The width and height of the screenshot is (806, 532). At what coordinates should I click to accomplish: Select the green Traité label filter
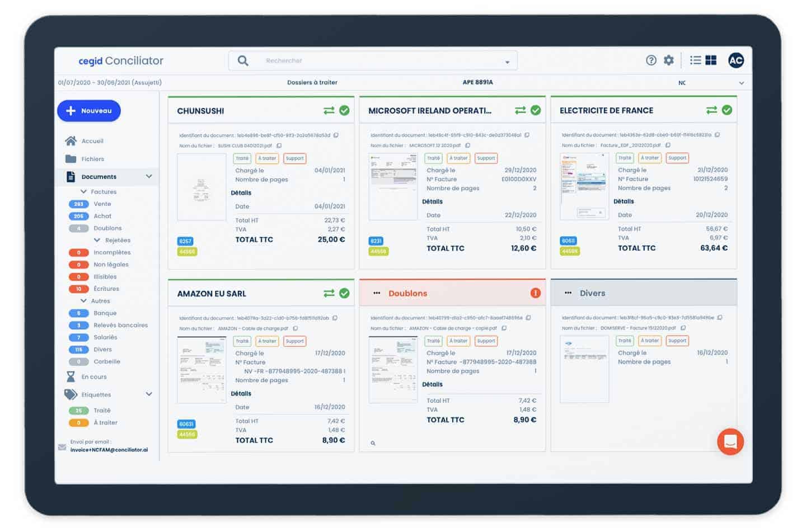[x=102, y=411]
